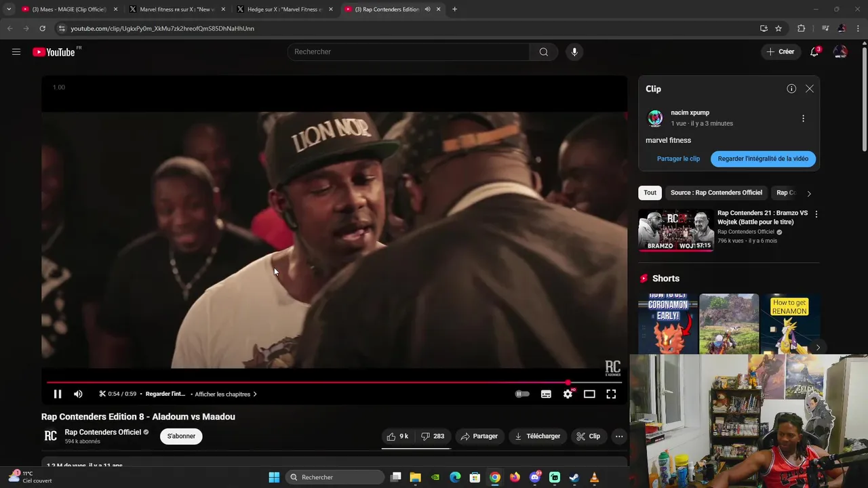Mute the Rap Contenders tab audio icon
Viewport: 868px width, 488px height.
427,9
